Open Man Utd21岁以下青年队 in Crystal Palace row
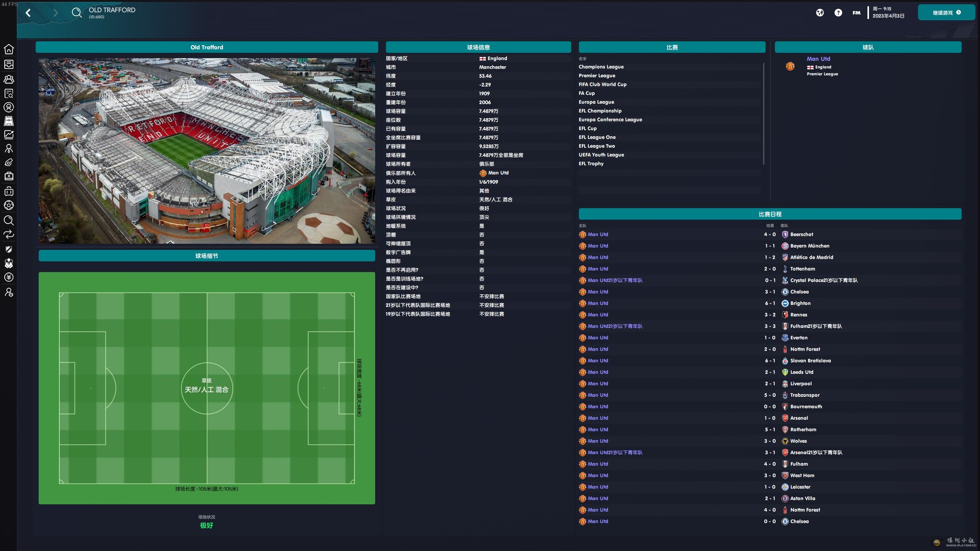 (x=615, y=280)
